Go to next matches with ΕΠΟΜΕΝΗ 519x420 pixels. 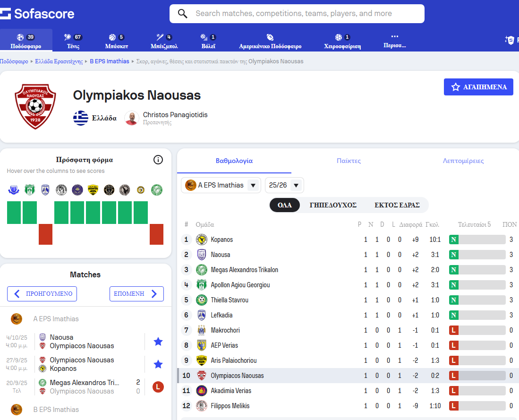coord(136,294)
